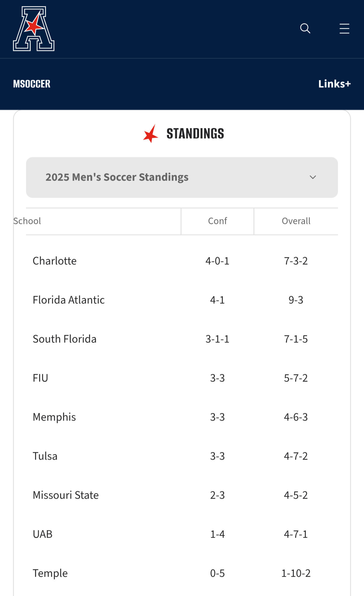Click the American Athletic Conference logo
Image resolution: width=364 pixels, height=596 pixels.
pos(34,29)
